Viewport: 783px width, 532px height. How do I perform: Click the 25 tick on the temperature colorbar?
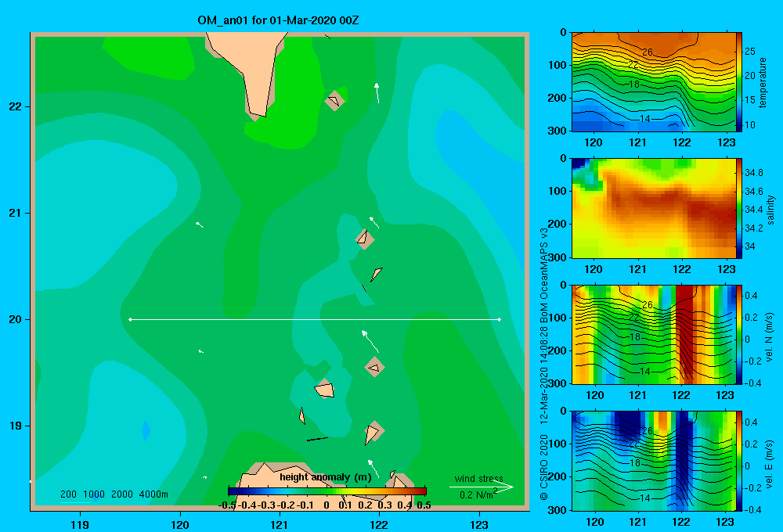pyautogui.click(x=749, y=52)
